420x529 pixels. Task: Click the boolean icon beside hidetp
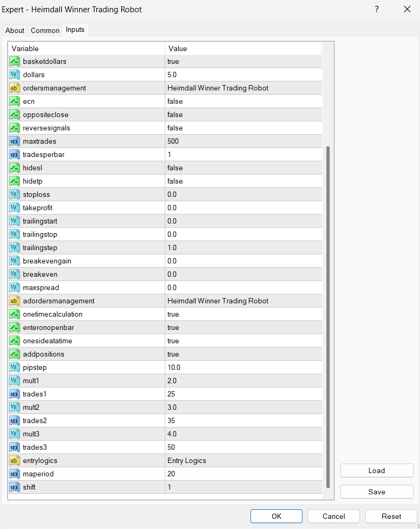14,181
